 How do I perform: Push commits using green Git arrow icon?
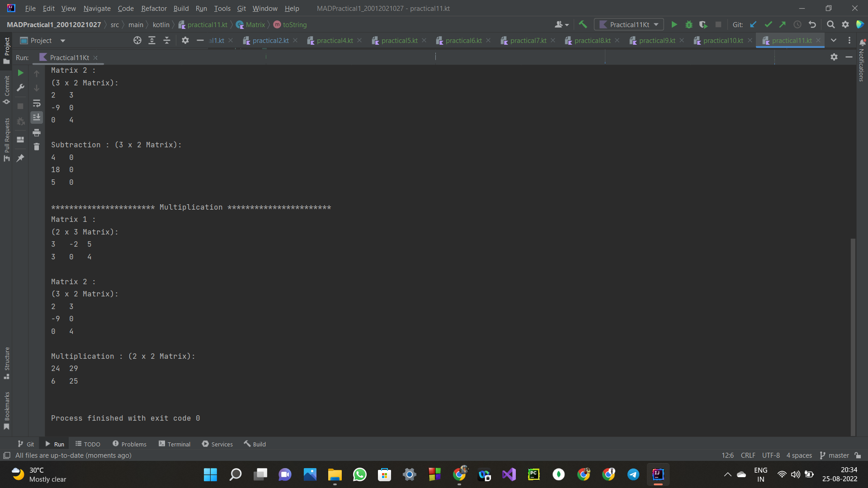coord(783,24)
